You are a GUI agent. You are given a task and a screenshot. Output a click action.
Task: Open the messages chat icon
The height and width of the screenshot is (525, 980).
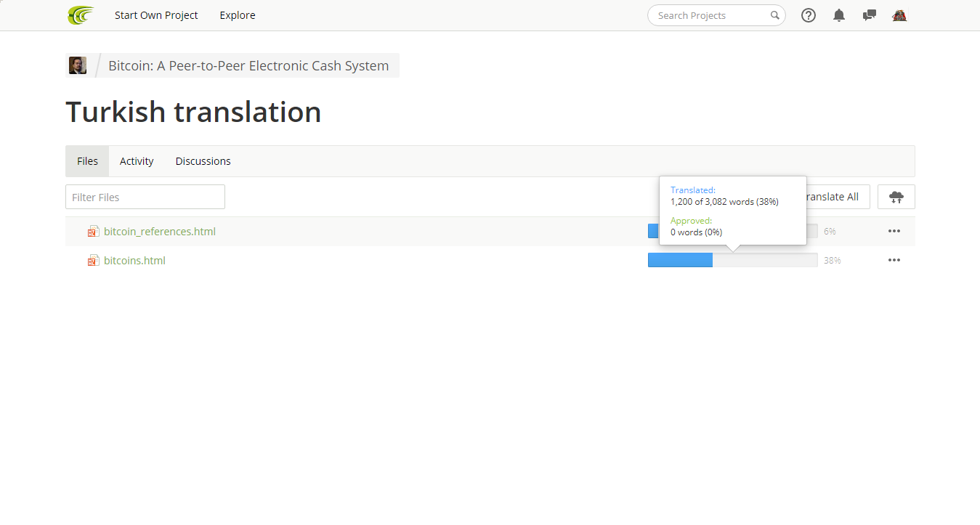click(869, 15)
